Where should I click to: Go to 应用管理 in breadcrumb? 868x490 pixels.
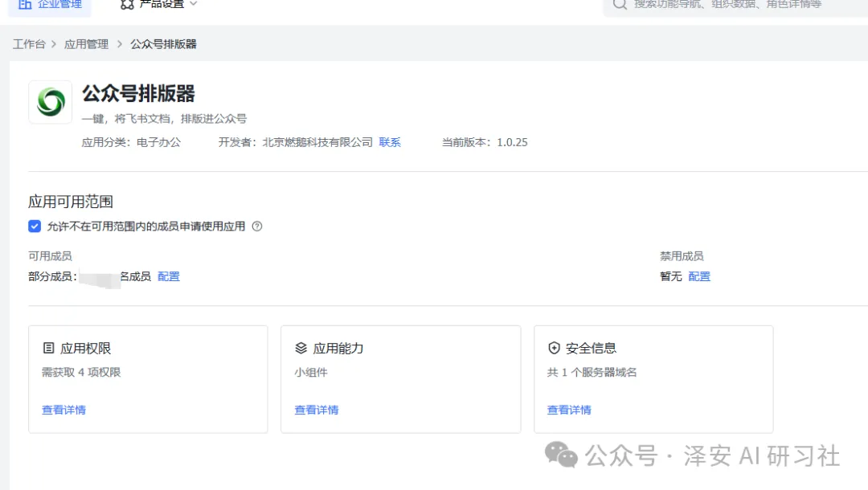click(86, 44)
